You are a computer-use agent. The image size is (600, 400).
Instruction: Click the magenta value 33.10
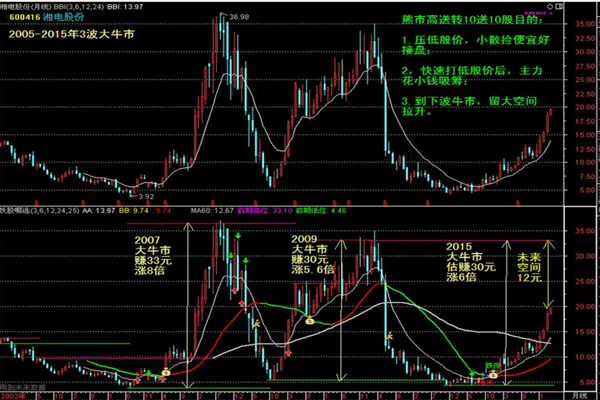tap(282, 211)
